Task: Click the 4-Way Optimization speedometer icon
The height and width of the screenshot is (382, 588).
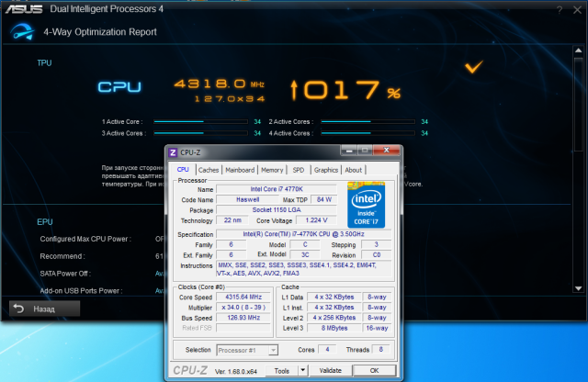Action: [x=22, y=31]
